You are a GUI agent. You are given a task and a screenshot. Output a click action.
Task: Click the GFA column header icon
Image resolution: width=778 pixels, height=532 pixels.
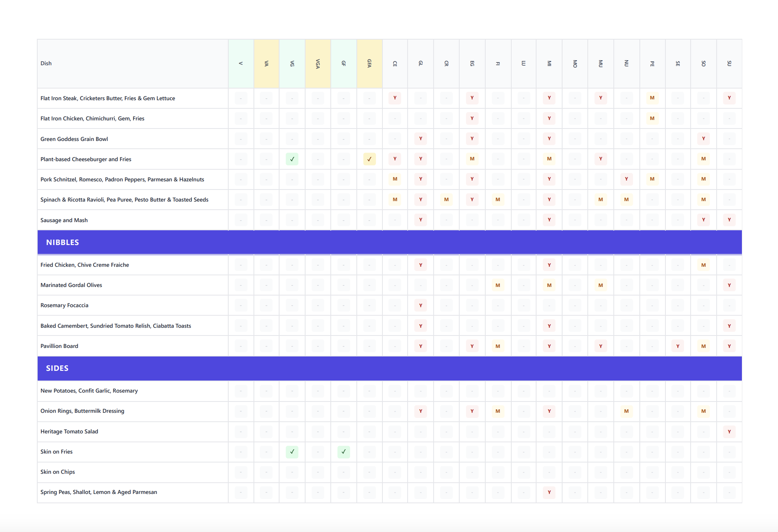[x=369, y=63]
